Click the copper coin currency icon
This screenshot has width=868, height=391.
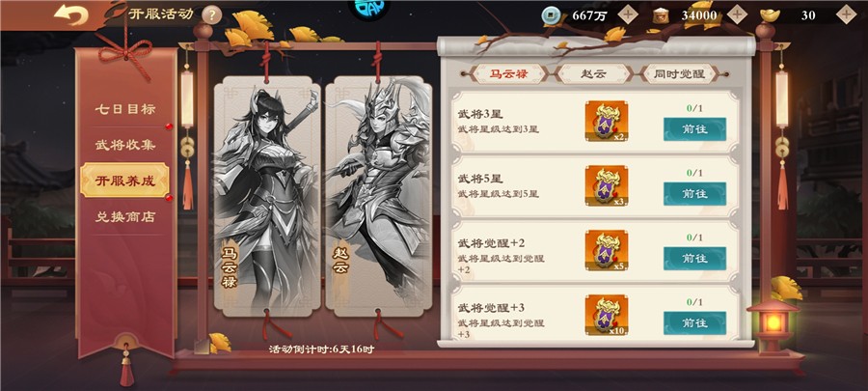[x=552, y=14]
